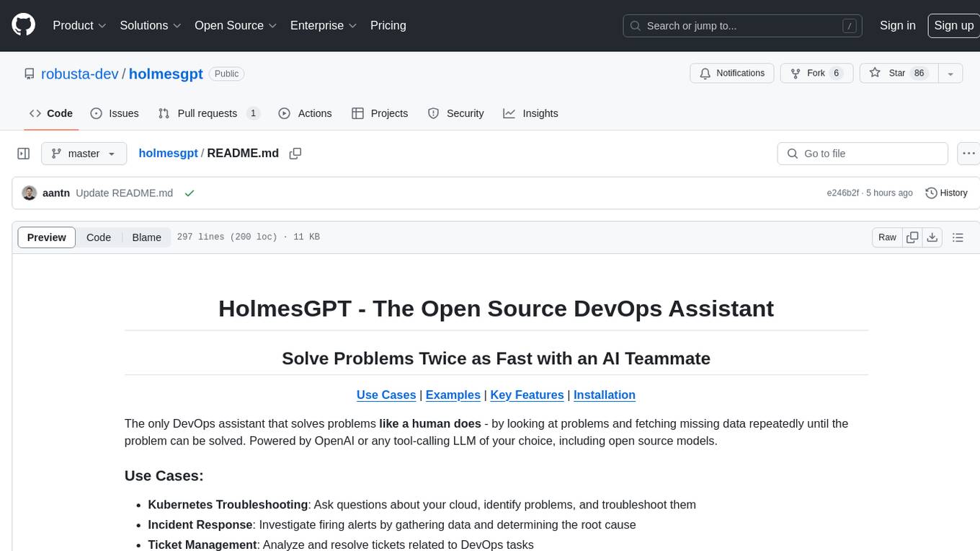This screenshot has width=980, height=551.
Task: Open the aantn author link
Action: [56, 193]
